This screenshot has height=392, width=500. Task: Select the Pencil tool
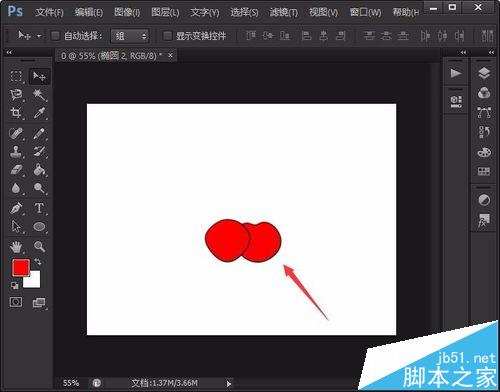click(x=39, y=134)
